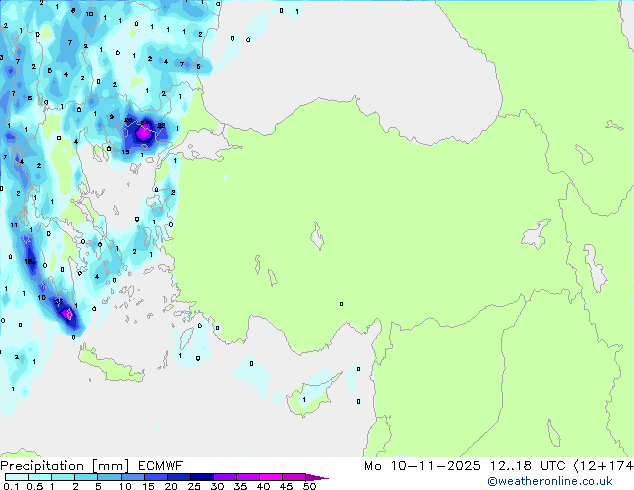Viewport: 634px width, 490px height.
Task: Click the '15' value south of the northern rain maximum
Action: 126,152
